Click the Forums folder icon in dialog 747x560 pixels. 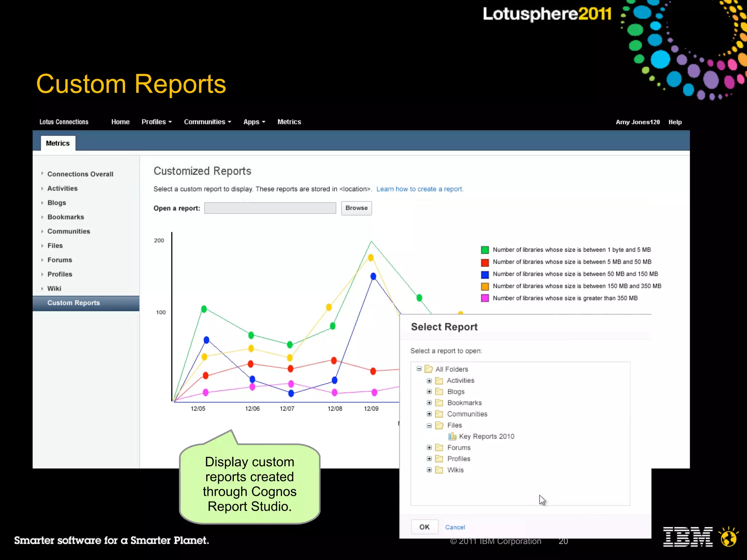[x=439, y=448]
